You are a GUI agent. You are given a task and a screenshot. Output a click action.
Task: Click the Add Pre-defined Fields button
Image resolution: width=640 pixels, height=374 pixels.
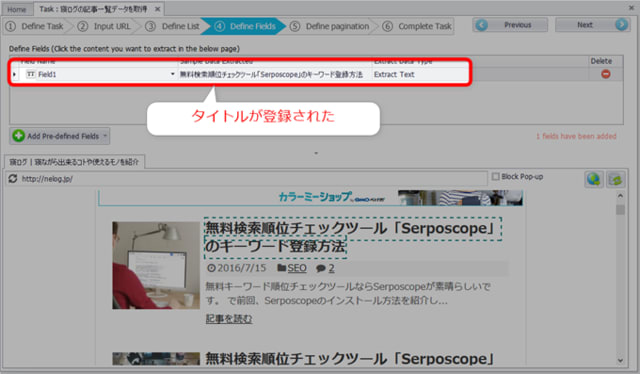(60, 136)
